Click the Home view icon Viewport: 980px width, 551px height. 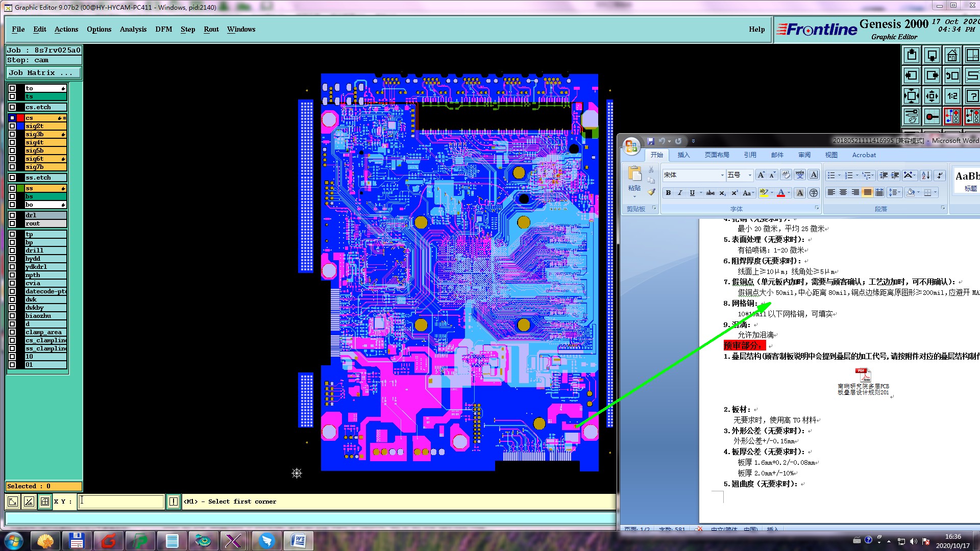tap(952, 55)
